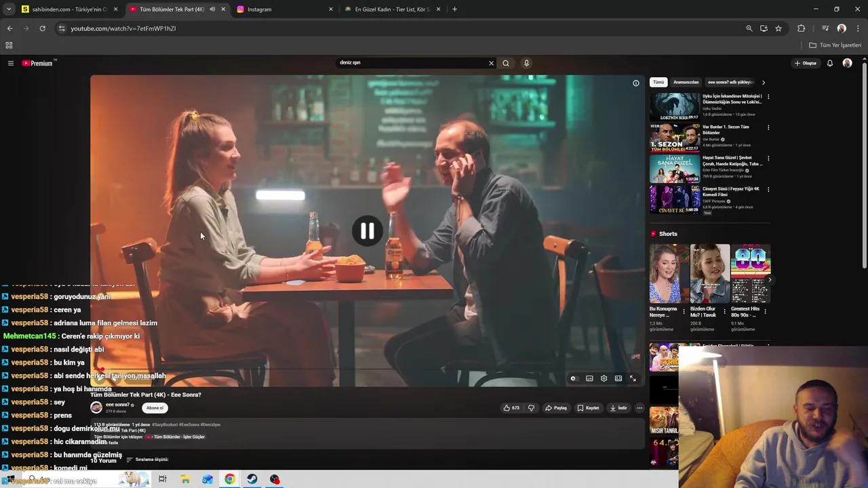The image size is (868, 488).
Task: Reload the page
Action: 42,28
